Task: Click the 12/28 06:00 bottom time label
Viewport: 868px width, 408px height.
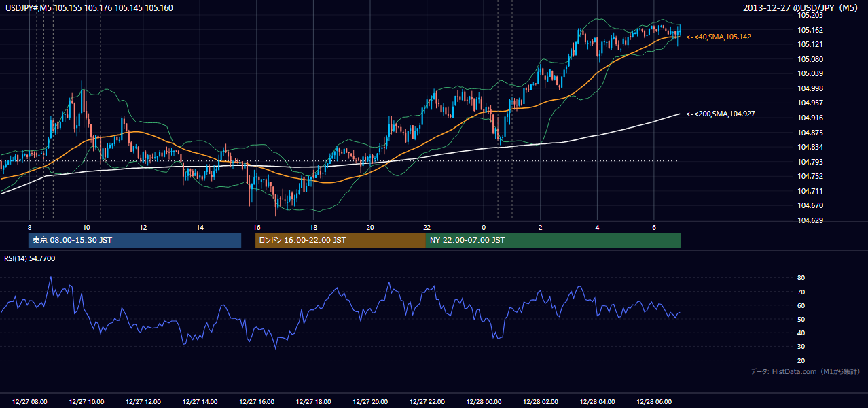Action: [x=654, y=402]
